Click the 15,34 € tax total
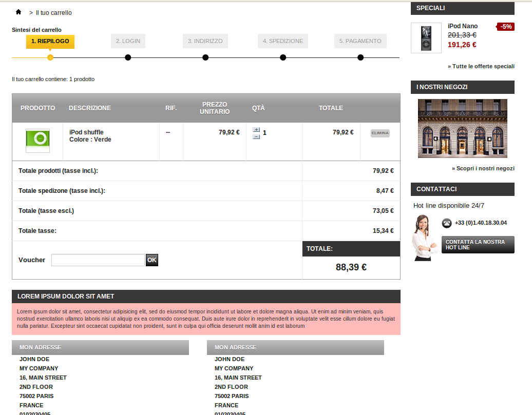The height and width of the screenshot is (415, 532). [x=383, y=231]
